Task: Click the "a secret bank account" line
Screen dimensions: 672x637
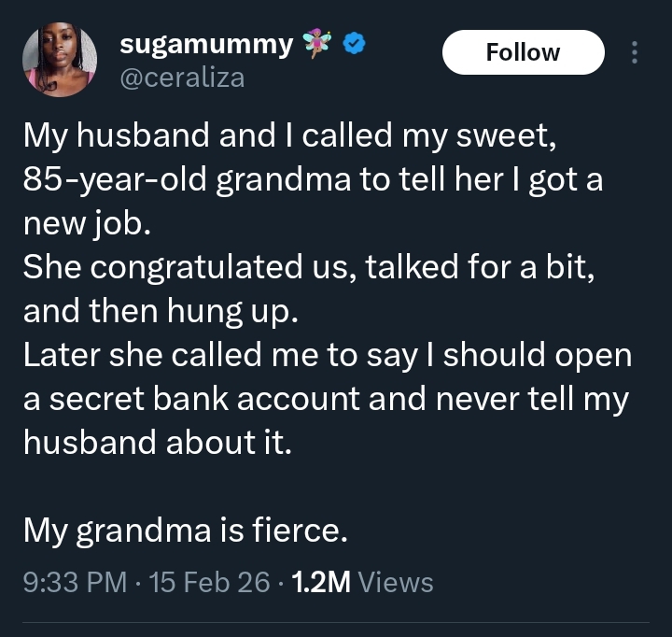Action: tap(326, 399)
